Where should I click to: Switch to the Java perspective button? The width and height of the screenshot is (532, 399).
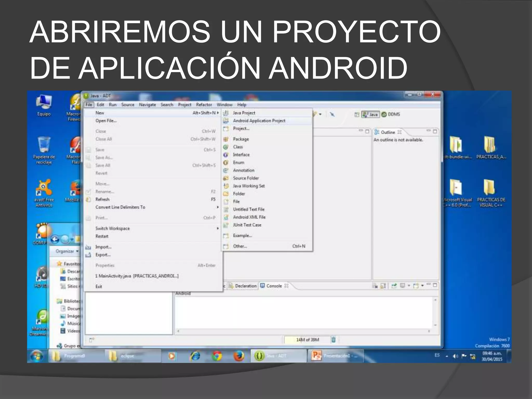[x=371, y=114]
